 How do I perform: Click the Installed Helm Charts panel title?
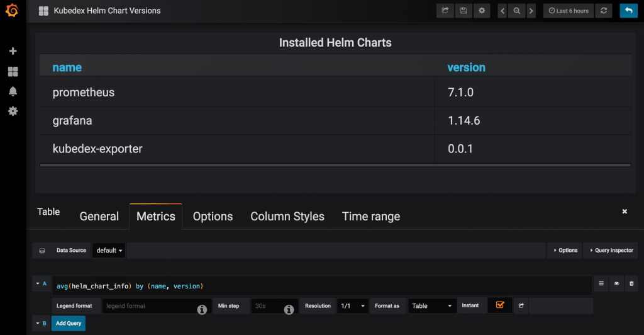[335, 43]
